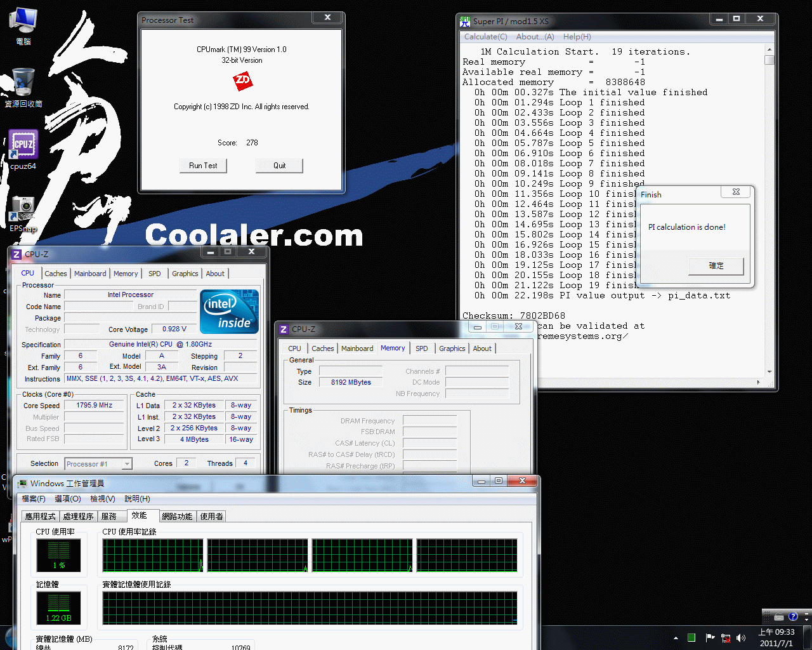812x650 pixels.
Task: Click the Super PI vertical scrollbar down arrow
Action: [769, 372]
